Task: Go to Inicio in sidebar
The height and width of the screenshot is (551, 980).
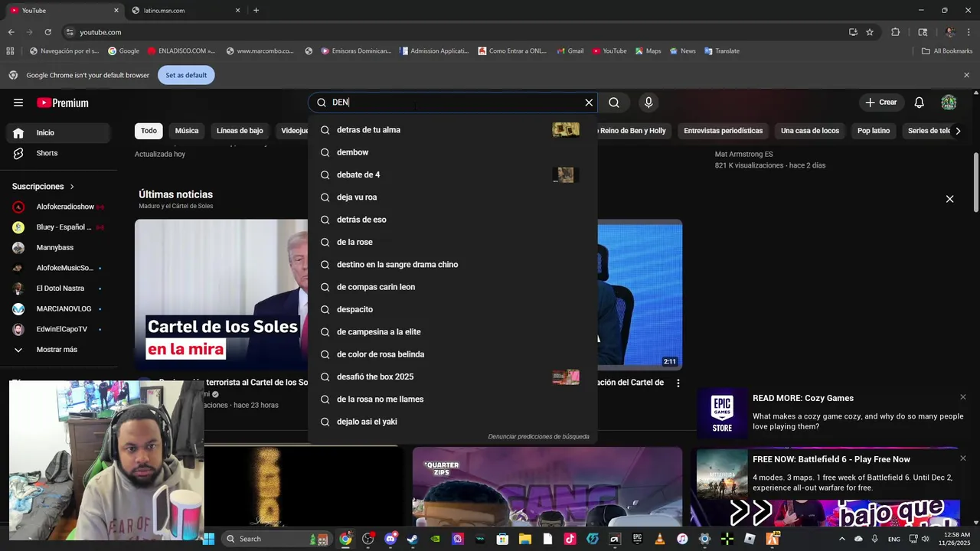Action: click(x=60, y=132)
